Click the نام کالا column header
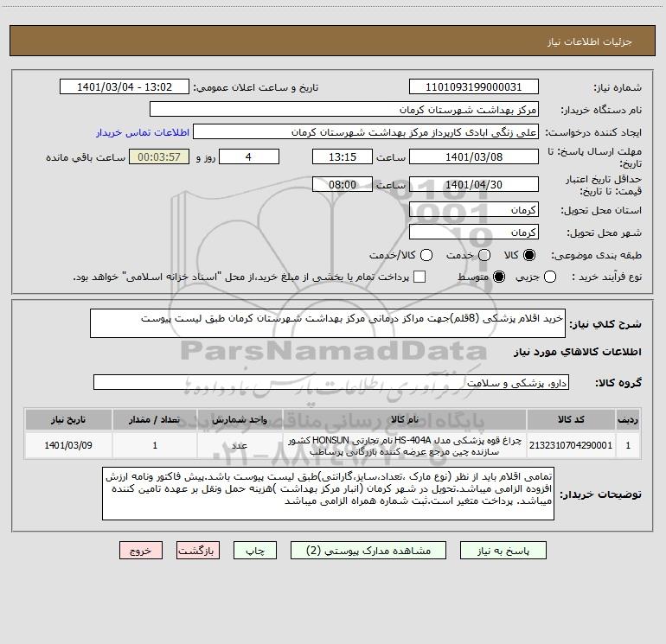666x644 pixels. coord(405,419)
